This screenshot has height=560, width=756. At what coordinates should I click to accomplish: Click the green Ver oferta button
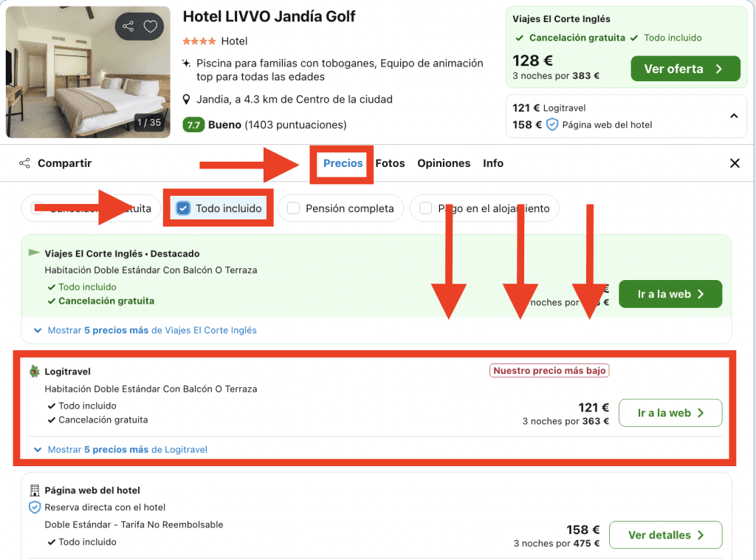click(x=685, y=69)
